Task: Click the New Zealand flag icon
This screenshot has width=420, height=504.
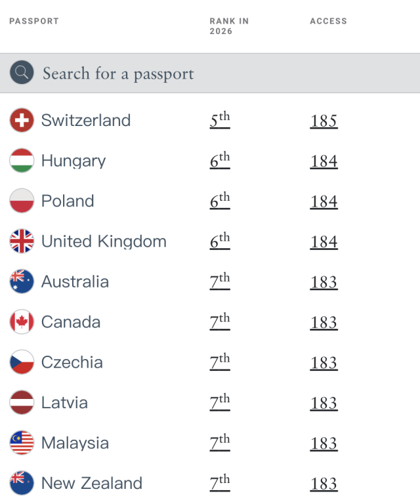Action: [x=22, y=483]
